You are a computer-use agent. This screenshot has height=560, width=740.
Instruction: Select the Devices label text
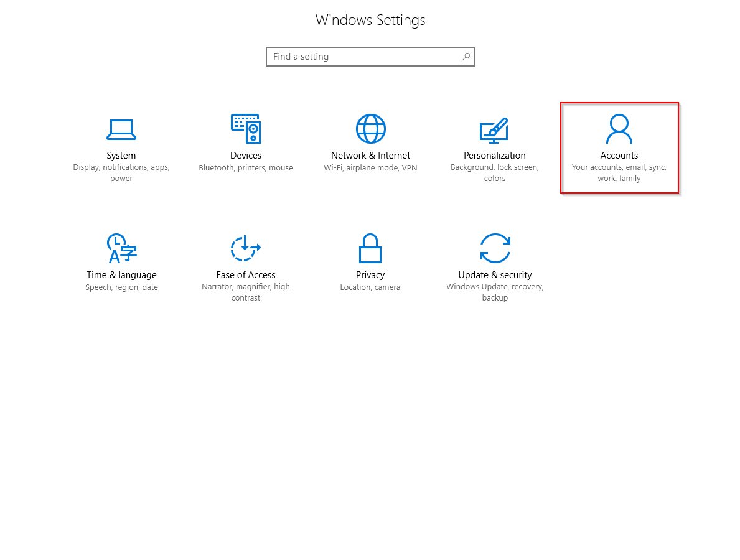(x=246, y=156)
